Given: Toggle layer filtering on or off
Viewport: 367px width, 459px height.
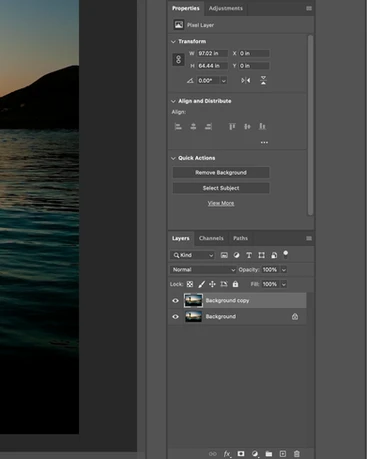Looking at the screenshot, I should 286,255.
